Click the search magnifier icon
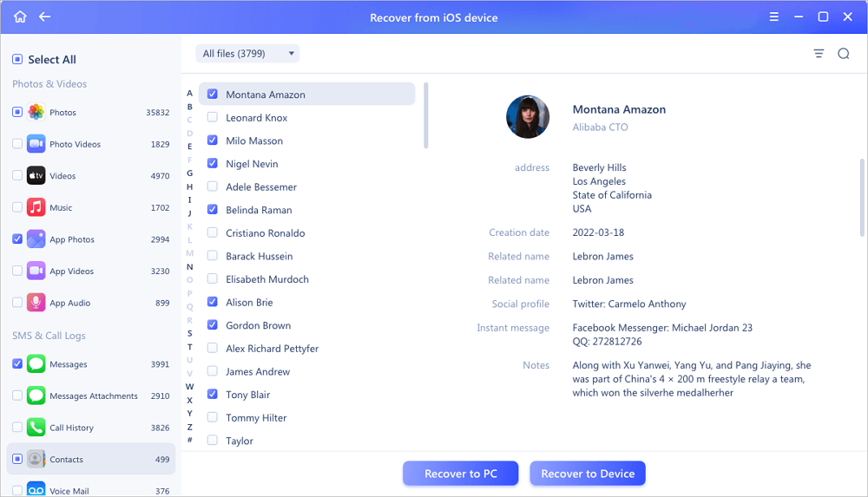The image size is (868, 497). click(843, 53)
